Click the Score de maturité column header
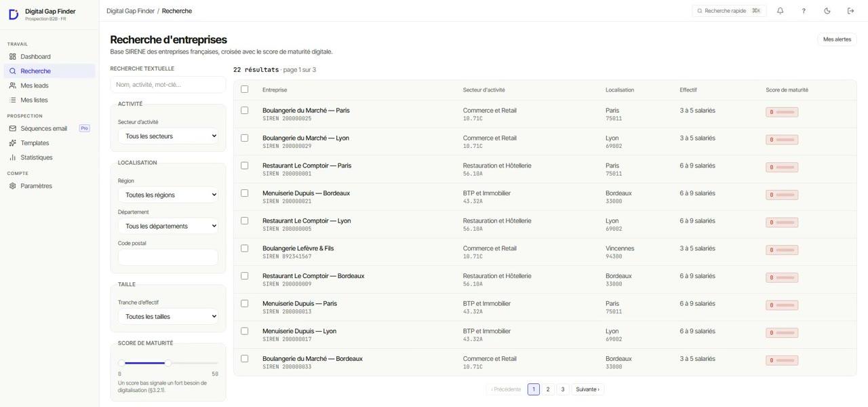This screenshot has width=868, height=407. coord(787,90)
